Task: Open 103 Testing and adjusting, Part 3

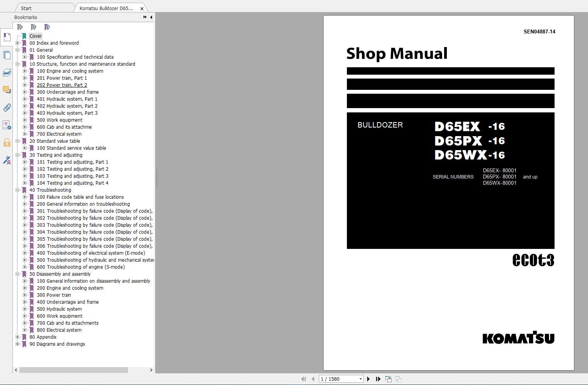Action: click(x=72, y=176)
